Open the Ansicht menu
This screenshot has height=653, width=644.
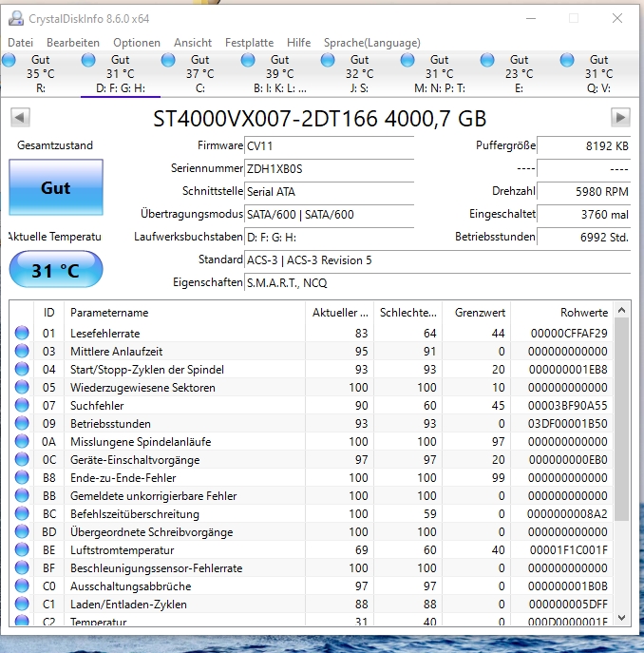tap(193, 43)
